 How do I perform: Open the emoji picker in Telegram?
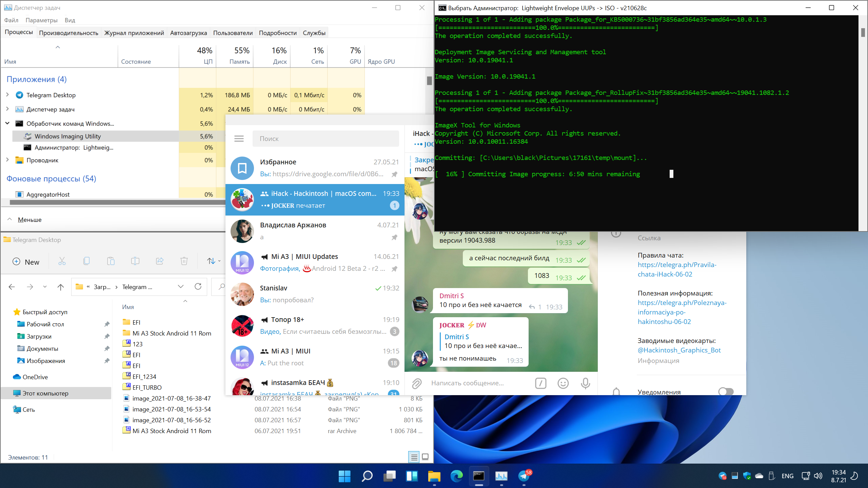[x=563, y=383]
